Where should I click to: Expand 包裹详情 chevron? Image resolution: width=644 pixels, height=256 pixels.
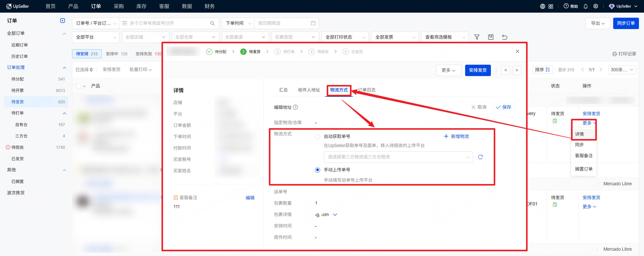coord(335,215)
